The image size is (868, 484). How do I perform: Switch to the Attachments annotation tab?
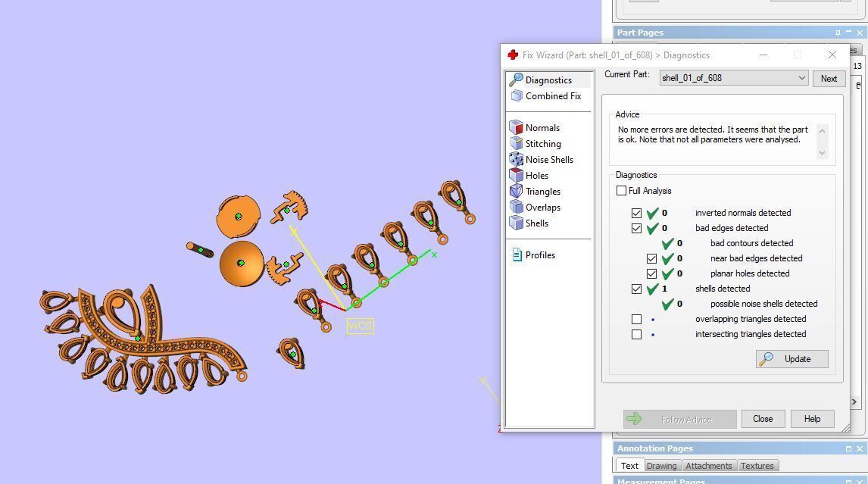click(x=709, y=466)
